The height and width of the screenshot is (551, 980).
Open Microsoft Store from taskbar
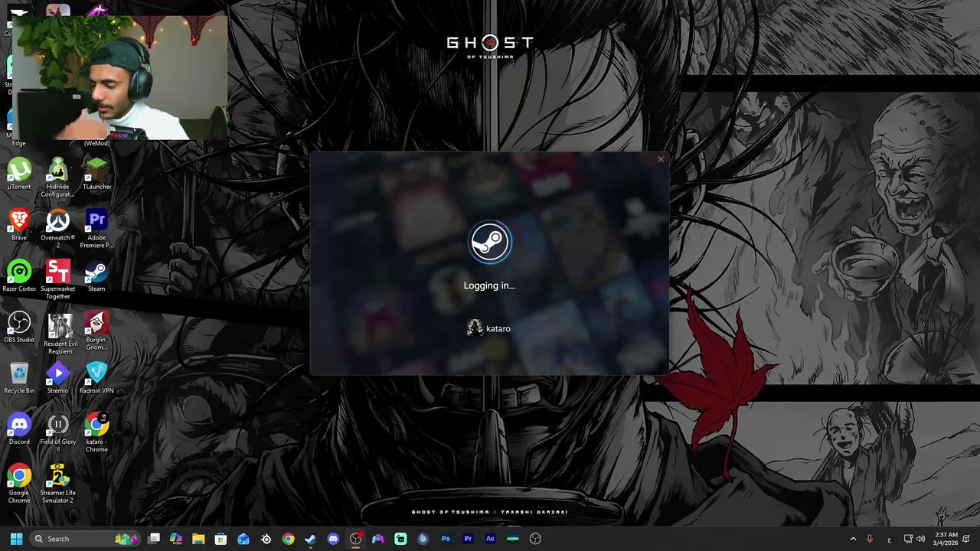tap(220, 539)
